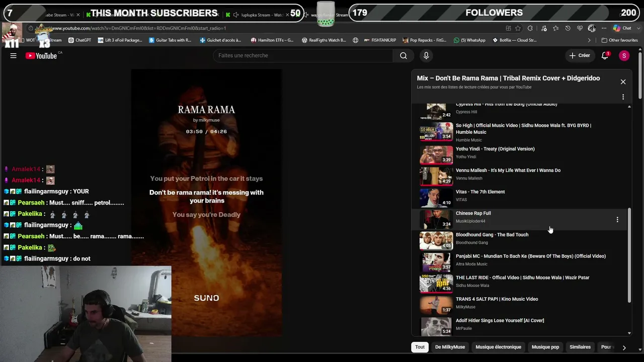
Task: Open the Guitar Tabs bookmark
Action: click(x=170, y=40)
